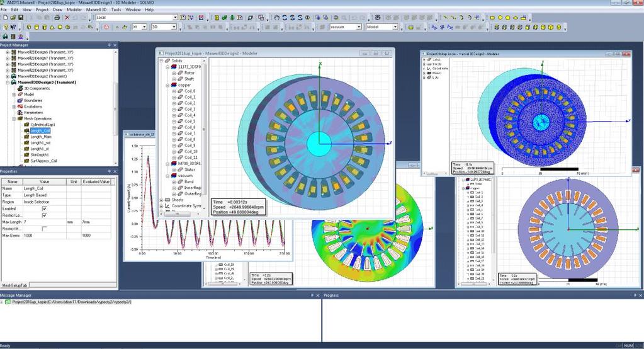Screen dimensions: 644x349
Task: Click the Open project folder icon
Action: [x=13, y=18]
